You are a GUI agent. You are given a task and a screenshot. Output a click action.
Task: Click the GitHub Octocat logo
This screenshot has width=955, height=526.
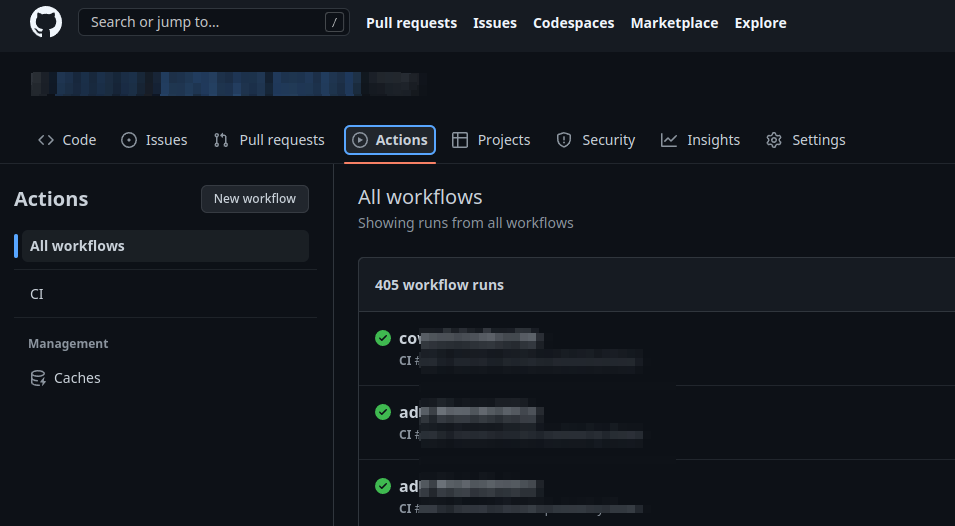46,22
